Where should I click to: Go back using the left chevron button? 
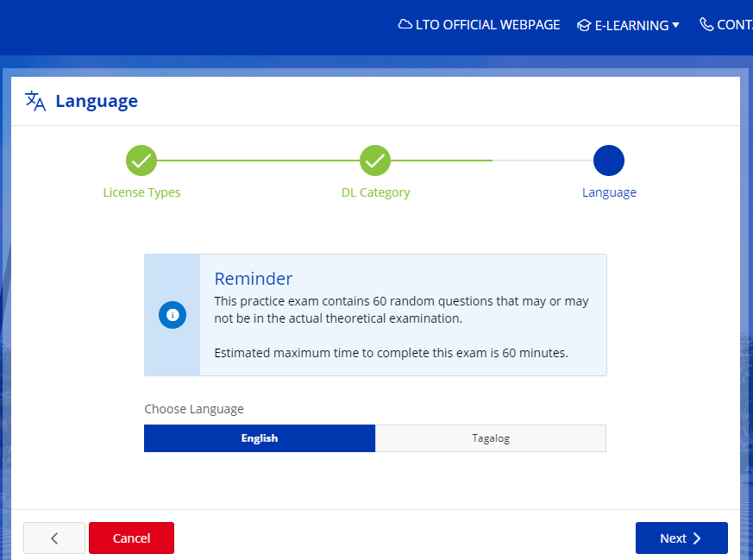54,538
